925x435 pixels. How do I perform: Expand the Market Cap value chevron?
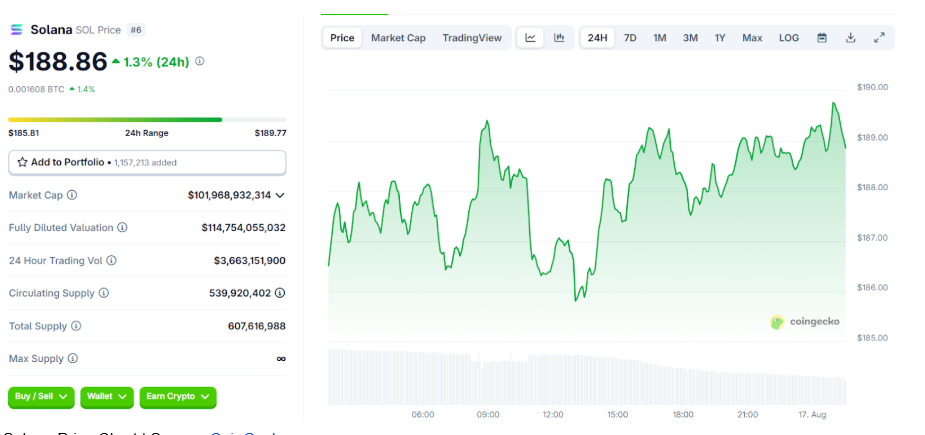280,195
